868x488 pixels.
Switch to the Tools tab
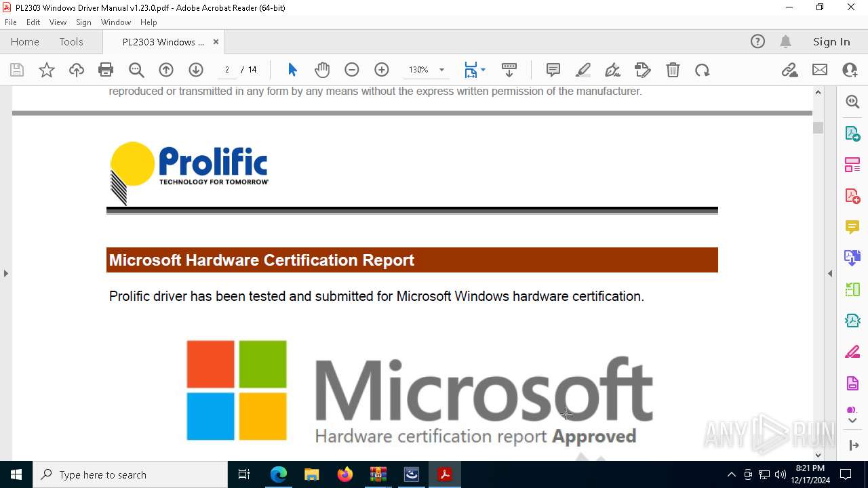click(x=71, y=42)
